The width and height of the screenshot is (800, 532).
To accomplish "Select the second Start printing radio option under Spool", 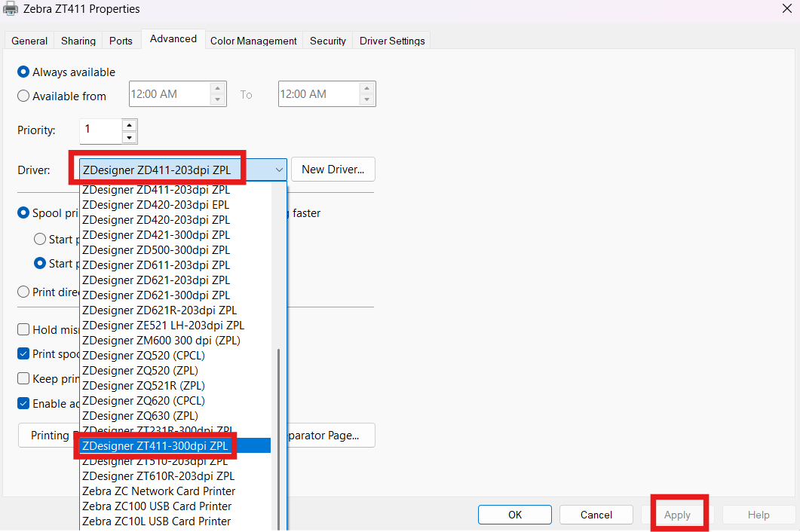I will (x=39, y=263).
